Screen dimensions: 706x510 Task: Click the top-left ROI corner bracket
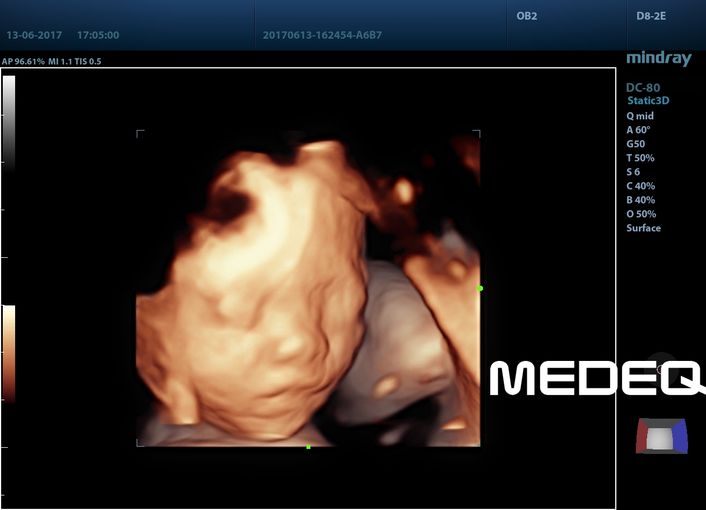coord(139,132)
